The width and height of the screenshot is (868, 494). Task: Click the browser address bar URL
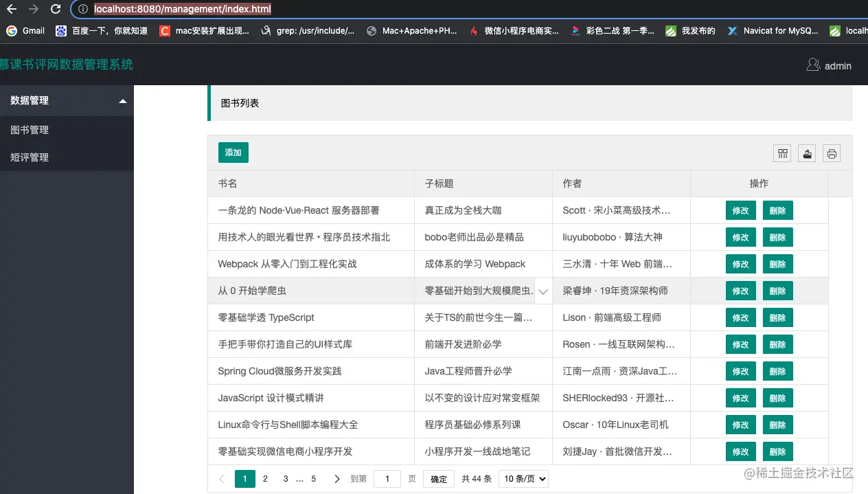point(183,9)
